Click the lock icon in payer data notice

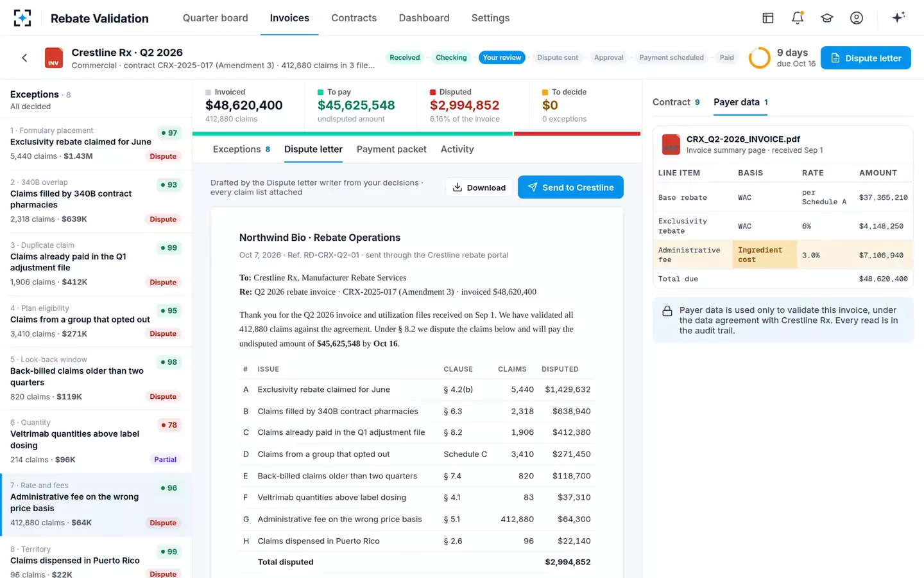667,311
